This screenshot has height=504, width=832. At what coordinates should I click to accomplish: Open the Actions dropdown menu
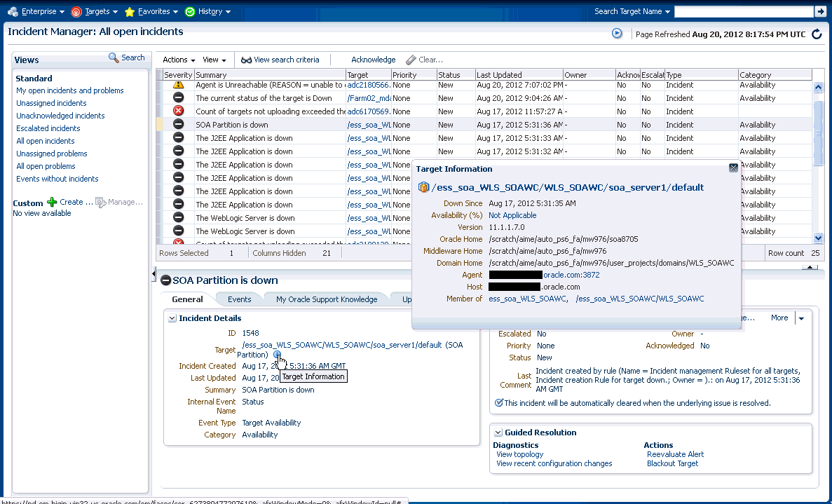point(179,60)
